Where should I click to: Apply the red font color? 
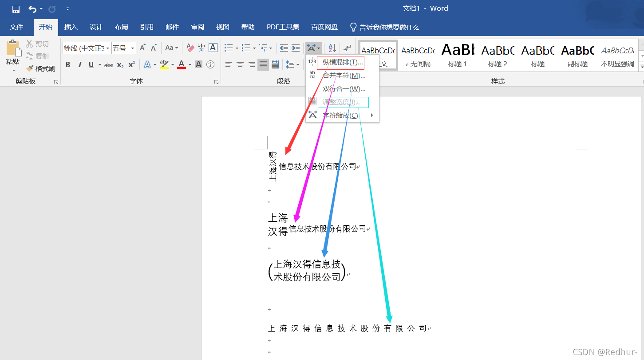(182, 65)
